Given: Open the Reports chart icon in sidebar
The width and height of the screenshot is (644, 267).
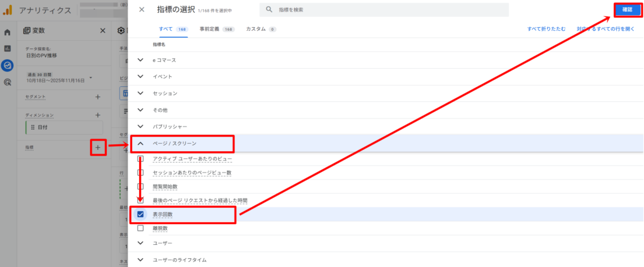Looking at the screenshot, I should [x=8, y=48].
